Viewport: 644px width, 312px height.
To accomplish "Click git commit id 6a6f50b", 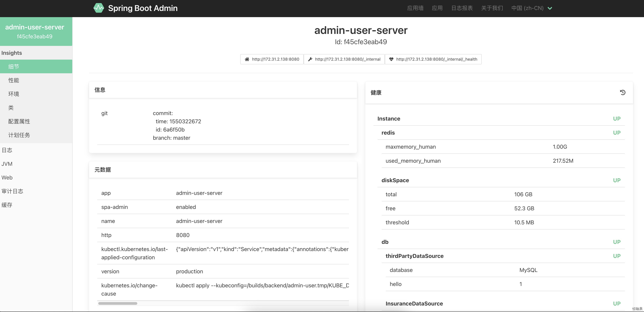I will (170, 130).
